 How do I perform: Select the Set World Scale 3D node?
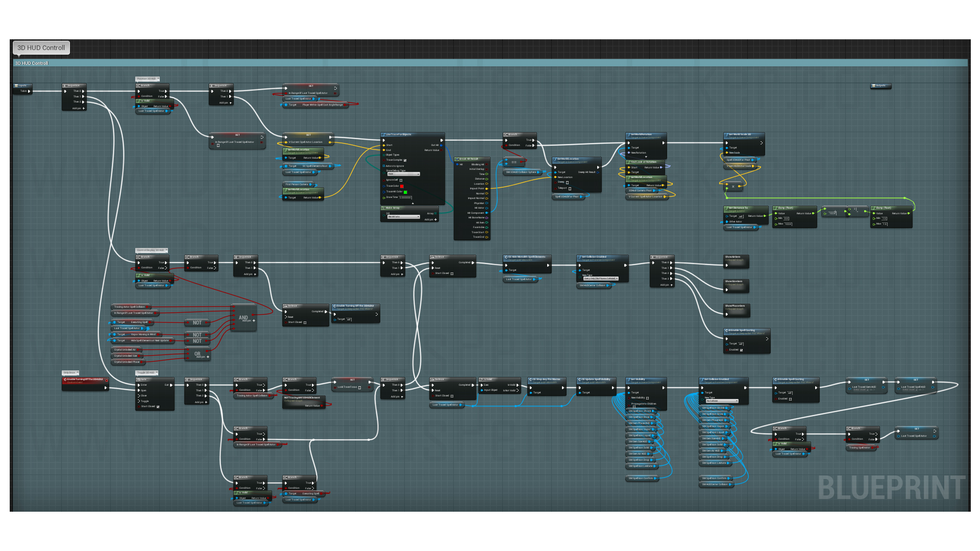(x=743, y=144)
